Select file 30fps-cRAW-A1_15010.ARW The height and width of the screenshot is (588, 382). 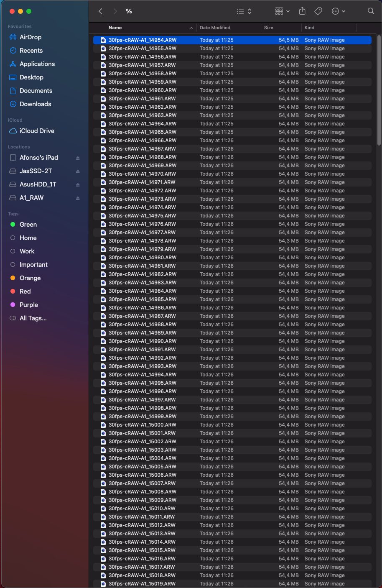point(232,509)
